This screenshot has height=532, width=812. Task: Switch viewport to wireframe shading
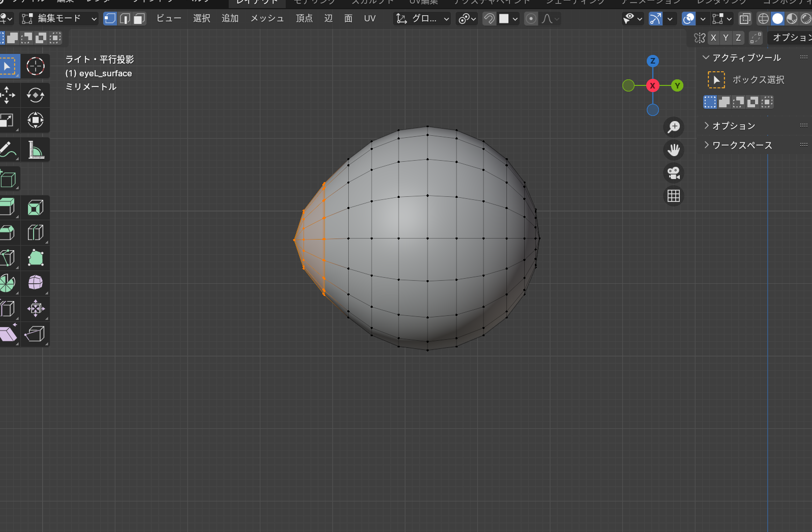coord(763,19)
